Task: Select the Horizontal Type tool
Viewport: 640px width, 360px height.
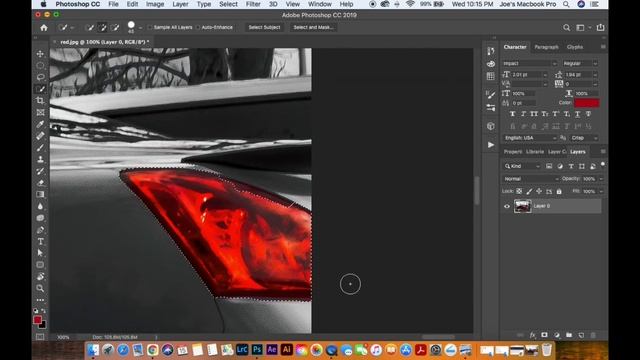Action: [40, 242]
